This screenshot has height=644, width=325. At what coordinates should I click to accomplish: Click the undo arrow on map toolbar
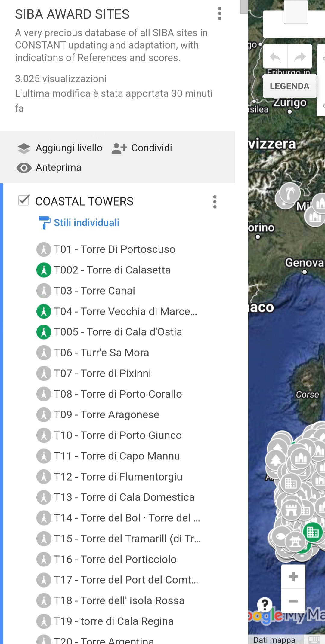pos(275,57)
